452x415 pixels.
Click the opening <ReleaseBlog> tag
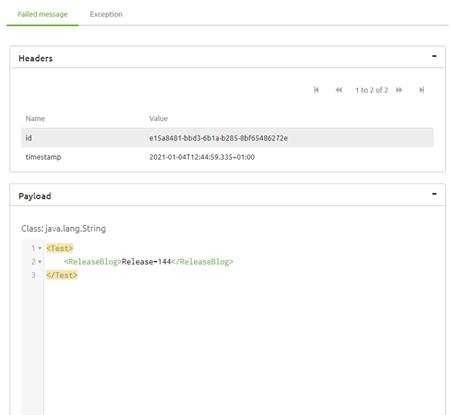pos(93,262)
